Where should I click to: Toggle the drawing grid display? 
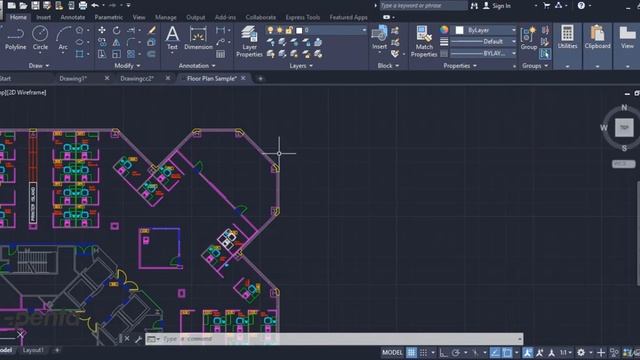pos(411,353)
